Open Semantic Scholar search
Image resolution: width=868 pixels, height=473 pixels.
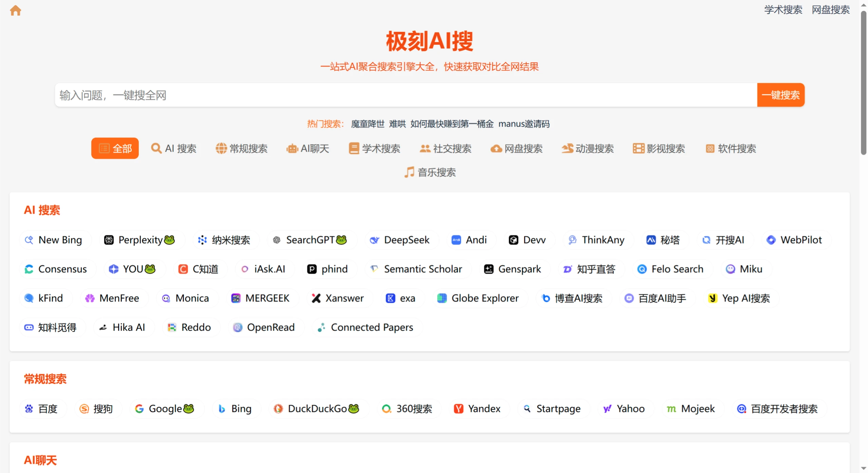(417, 269)
